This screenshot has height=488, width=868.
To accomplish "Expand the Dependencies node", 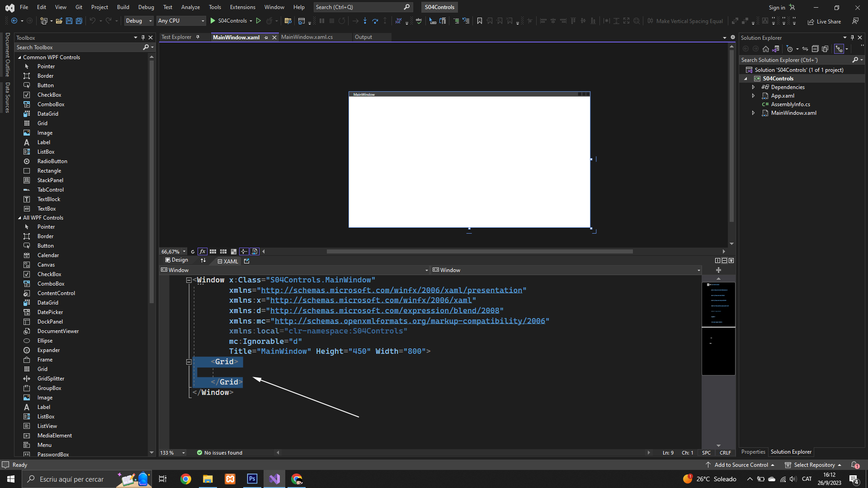I will (x=753, y=87).
